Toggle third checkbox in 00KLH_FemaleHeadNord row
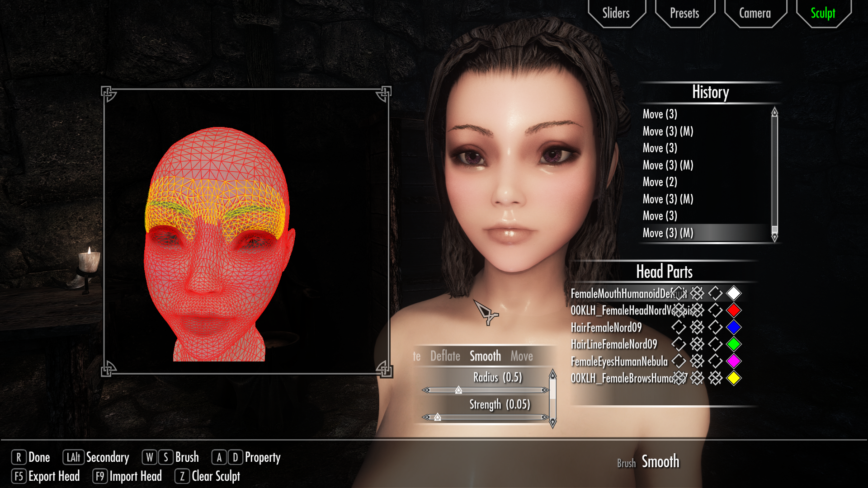 coord(715,310)
